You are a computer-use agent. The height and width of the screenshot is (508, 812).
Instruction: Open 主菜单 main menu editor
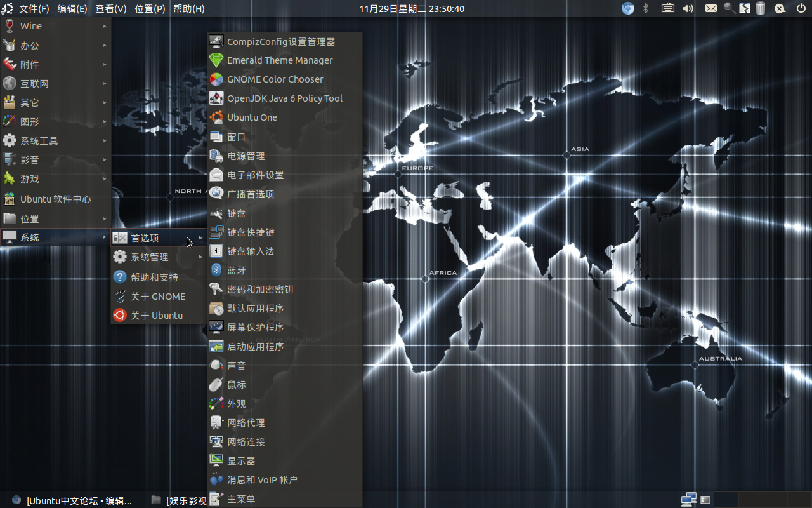tap(285, 498)
